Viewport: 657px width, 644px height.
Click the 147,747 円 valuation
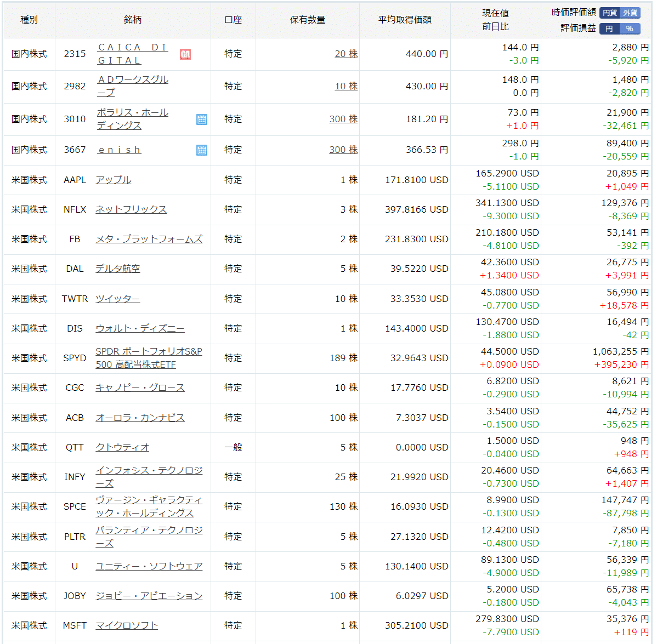(x=625, y=500)
